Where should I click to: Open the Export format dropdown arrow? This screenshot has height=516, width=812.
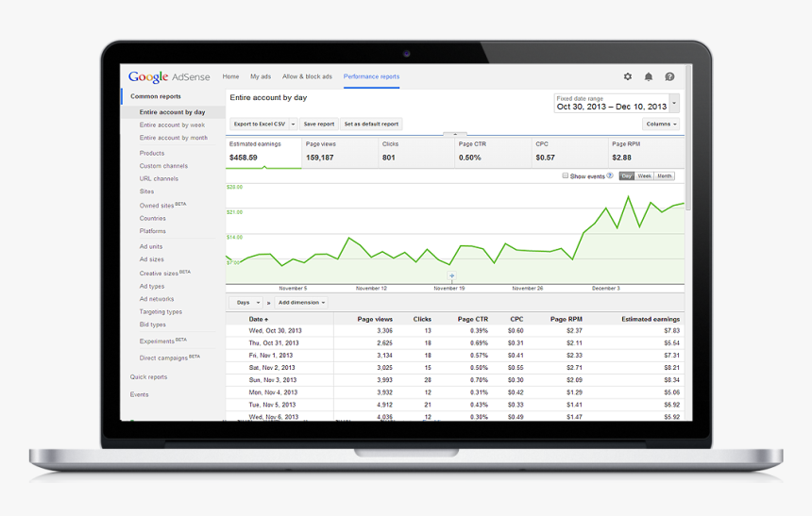click(x=293, y=125)
